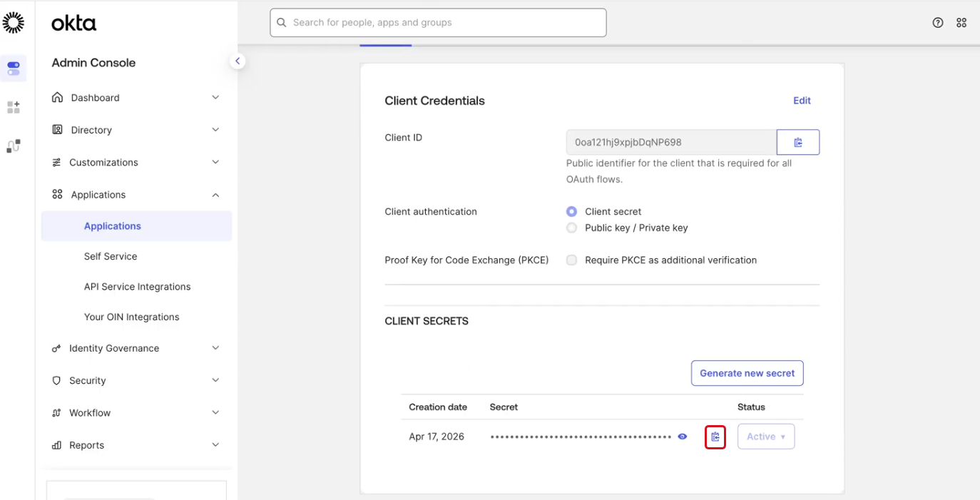Expand the Directory menu chevron
Screen dimensions: 980x500
215,130
